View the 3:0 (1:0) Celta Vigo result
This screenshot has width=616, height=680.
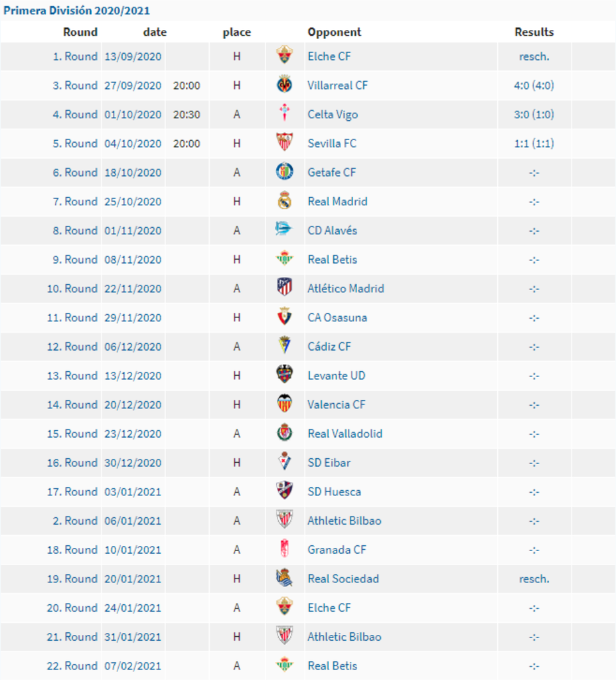534,114
